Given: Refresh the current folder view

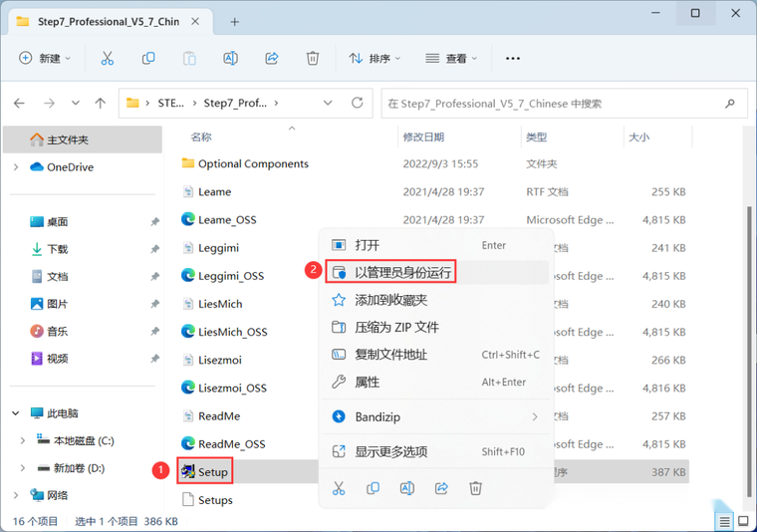Looking at the screenshot, I should pyautogui.click(x=358, y=103).
